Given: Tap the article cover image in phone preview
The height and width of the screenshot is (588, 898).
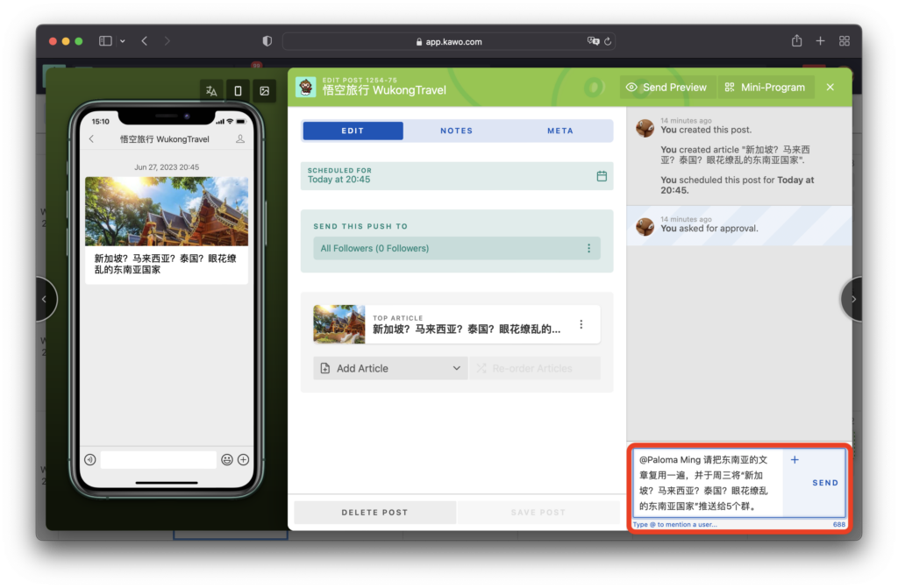Looking at the screenshot, I should tap(167, 211).
